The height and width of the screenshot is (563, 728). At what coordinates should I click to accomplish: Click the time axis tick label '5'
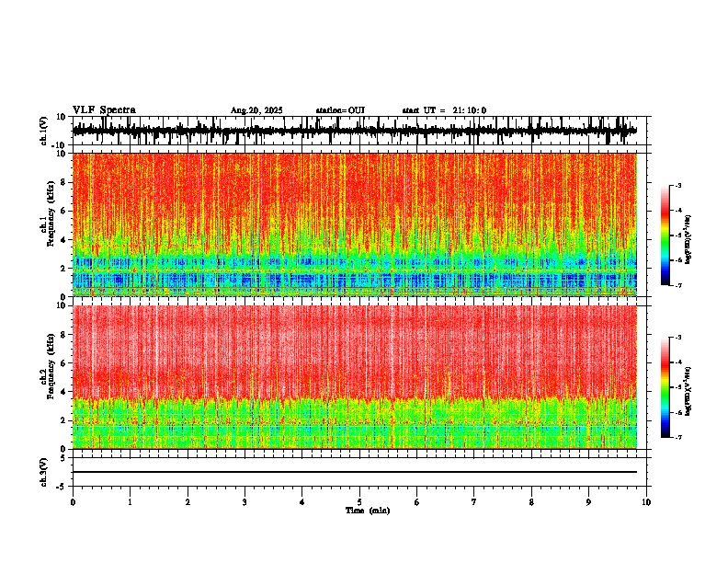(359, 502)
